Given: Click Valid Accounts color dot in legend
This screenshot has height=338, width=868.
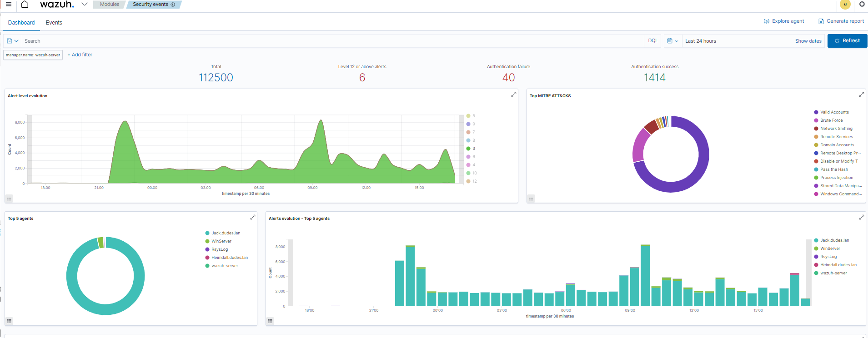Looking at the screenshot, I should [816, 112].
